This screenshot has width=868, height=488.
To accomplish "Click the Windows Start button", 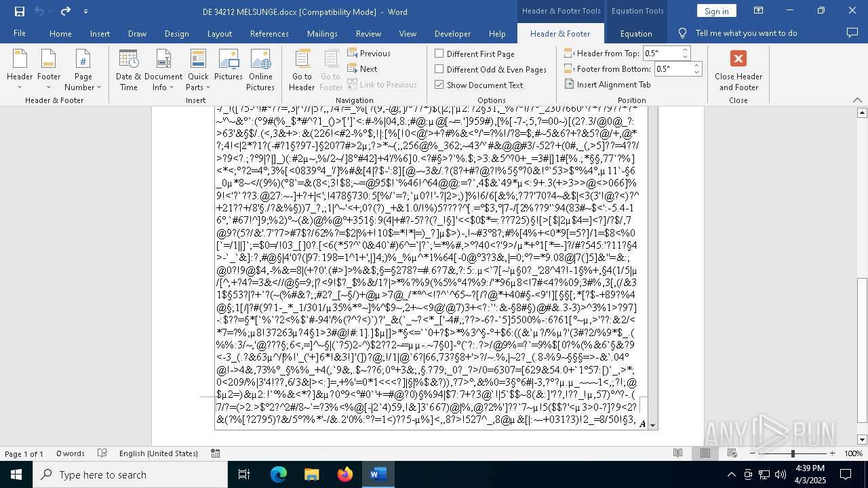I will (16, 474).
